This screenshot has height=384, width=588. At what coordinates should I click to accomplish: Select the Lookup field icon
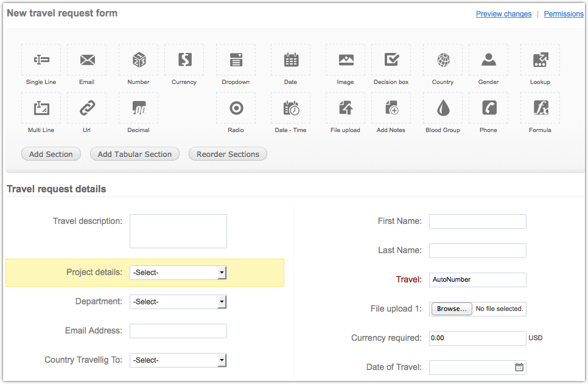click(540, 60)
